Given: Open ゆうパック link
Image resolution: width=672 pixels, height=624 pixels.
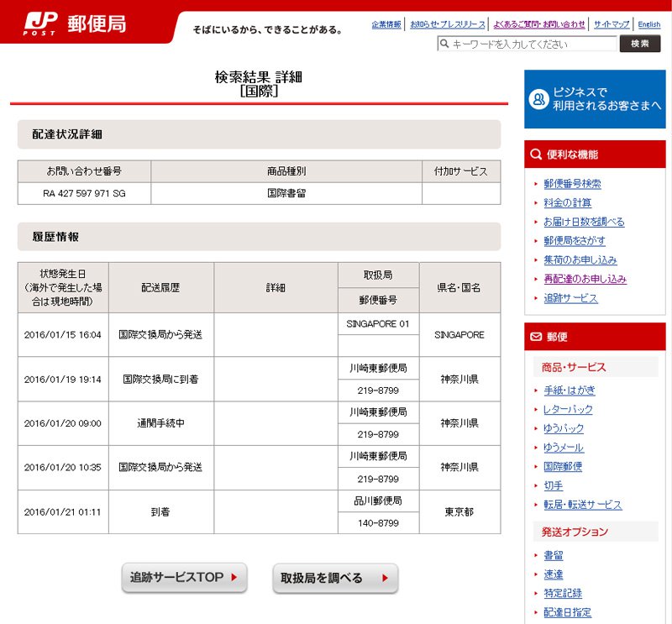Looking at the screenshot, I should pyautogui.click(x=564, y=428).
